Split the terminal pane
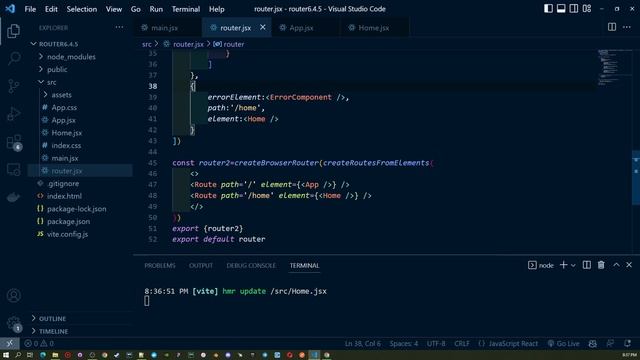640x360 pixels. pyautogui.click(x=587, y=265)
